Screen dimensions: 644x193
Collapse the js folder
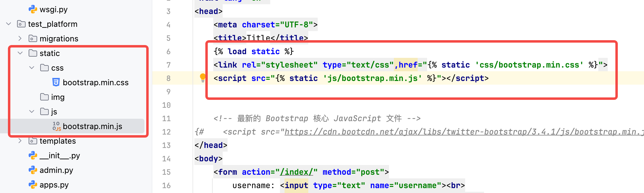point(32,111)
